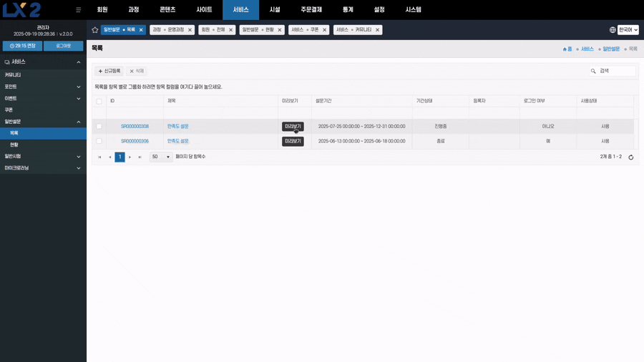This screenshot has width=644, height=362.
Task: Click the hamburger menu icon in top bar
Action: [x=79, y=10]
